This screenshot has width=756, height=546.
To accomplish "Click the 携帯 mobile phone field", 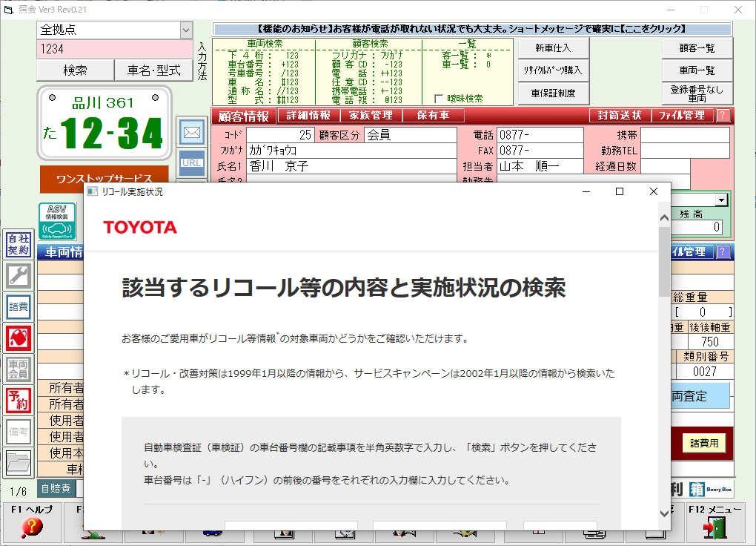I will tap(685, 135).
